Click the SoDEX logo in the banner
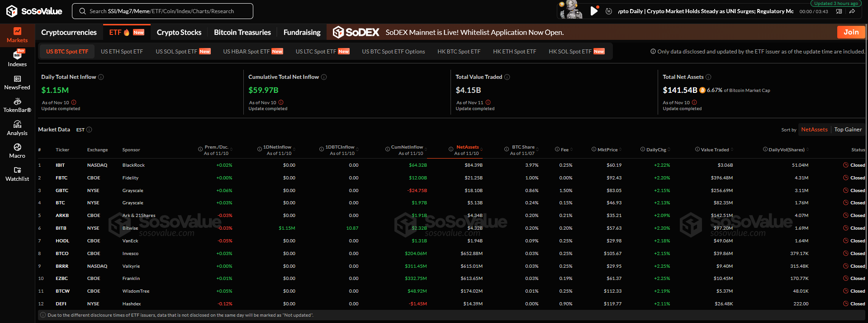This screenshot has width=868, height=323. [x=356, y=32]
